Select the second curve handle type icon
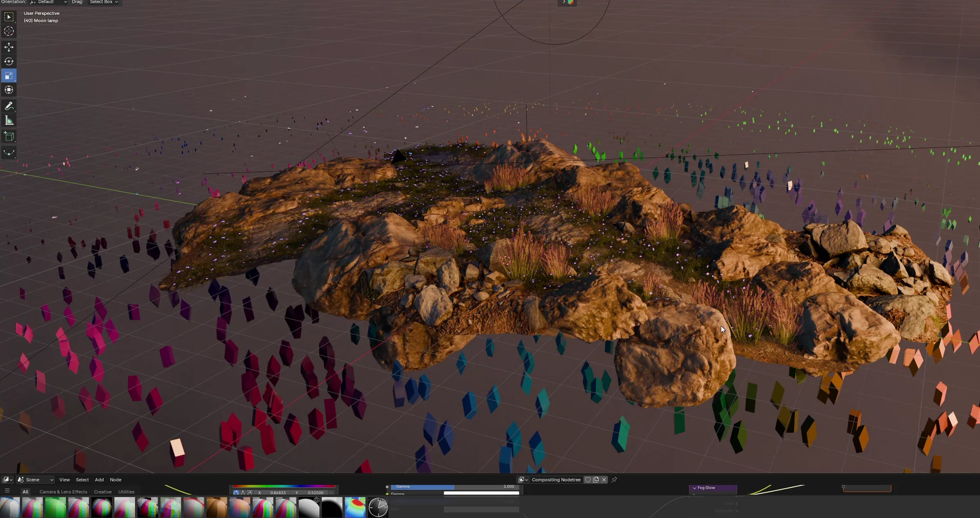980x518 pixels. click(x=242, y=493)
